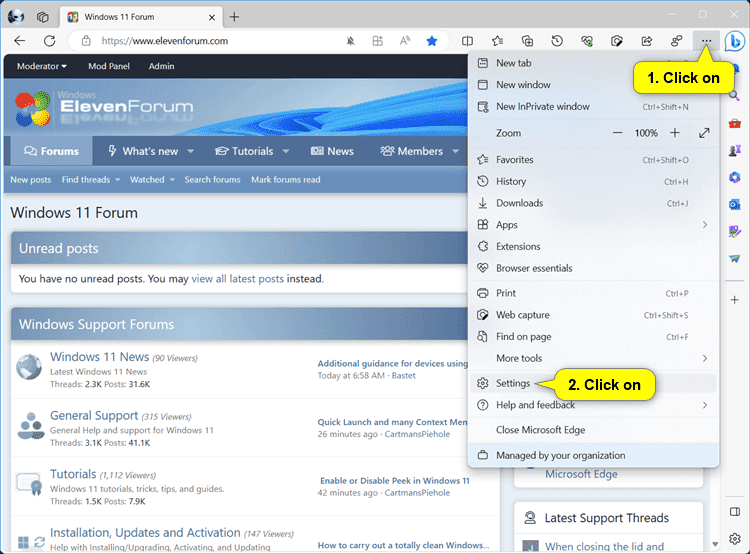
Task: Open the Admin link
Action: pyautogui.click(x=161, y=66)
